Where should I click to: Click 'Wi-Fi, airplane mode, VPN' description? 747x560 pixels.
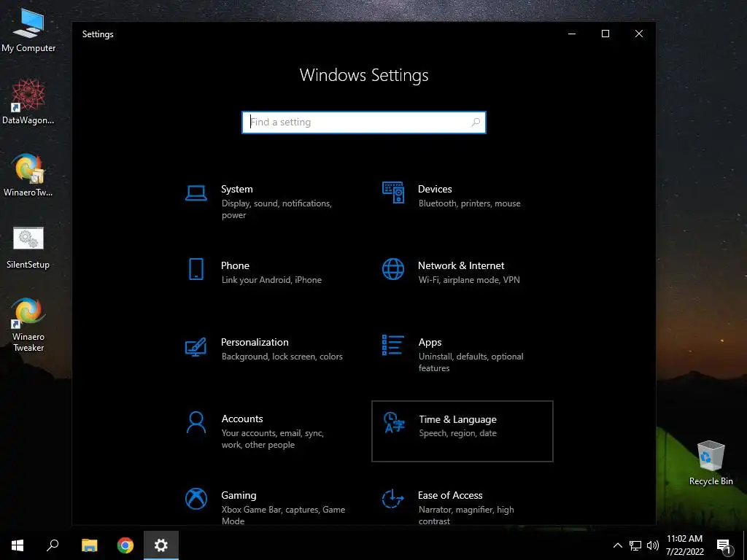click(469, 280)
